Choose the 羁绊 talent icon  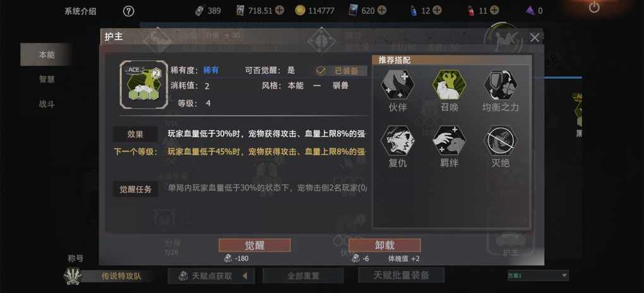click(449, 141)
